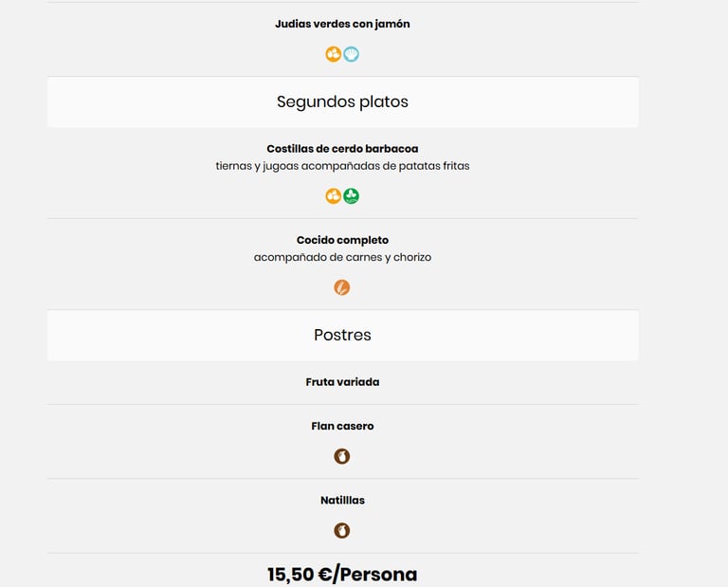Screen dimensions: 728x587
Task: Pick the Natillas dessert title
Action: (342, 500)
